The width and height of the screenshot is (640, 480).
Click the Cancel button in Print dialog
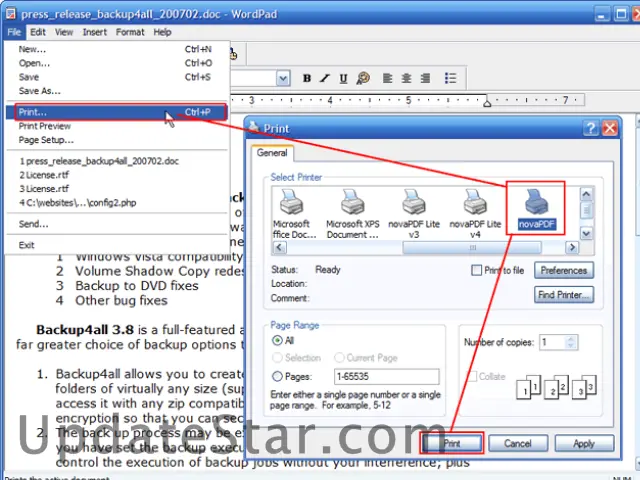click(518, 443)
